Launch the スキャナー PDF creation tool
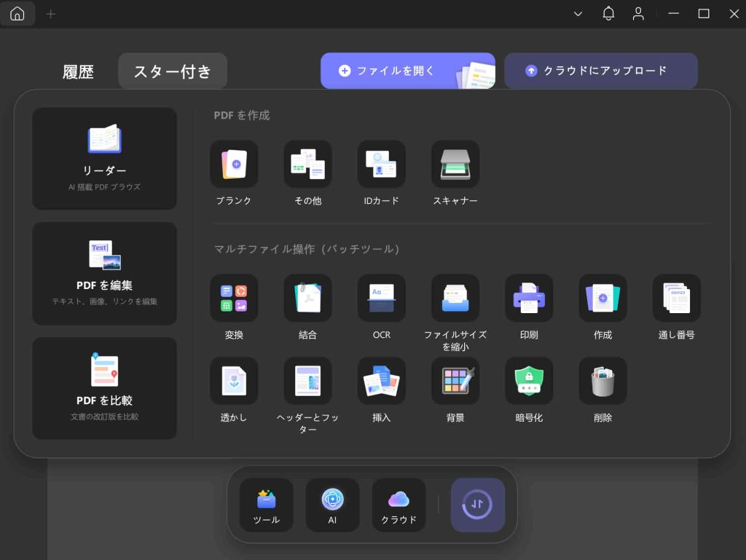The width and height of the screenshot is (746, 560). pyautogui.click(x=455, y=164)
